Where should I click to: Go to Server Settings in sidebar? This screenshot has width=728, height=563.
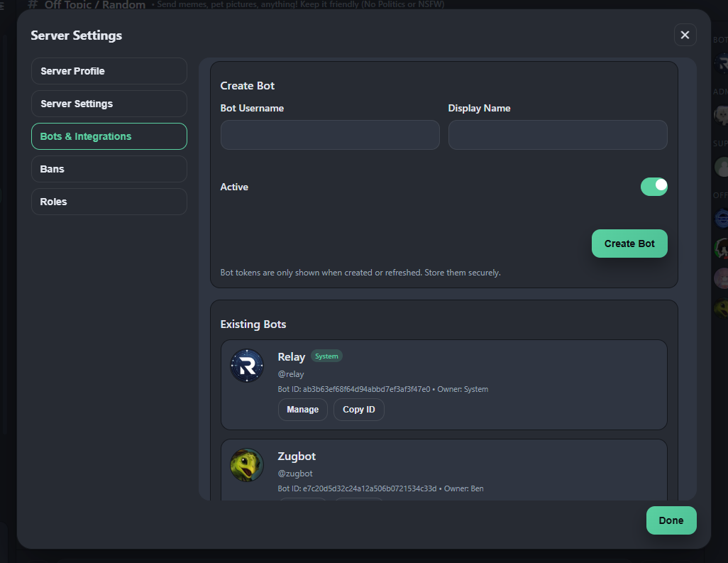pyautogui.click(x=109, y=104)
